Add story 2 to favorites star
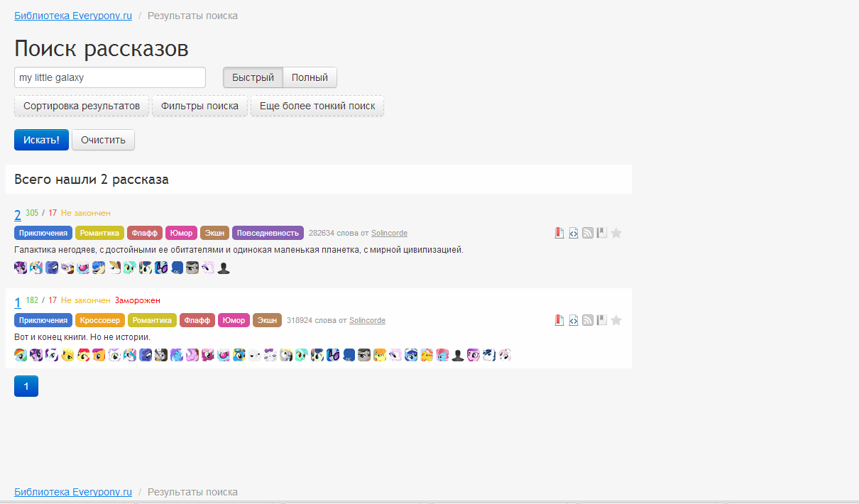 pyautogui.click(x=616, y=233)
